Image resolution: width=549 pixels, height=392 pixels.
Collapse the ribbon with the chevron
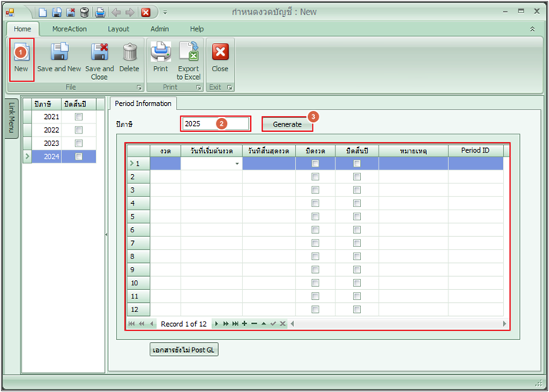[x=532, y=28]
